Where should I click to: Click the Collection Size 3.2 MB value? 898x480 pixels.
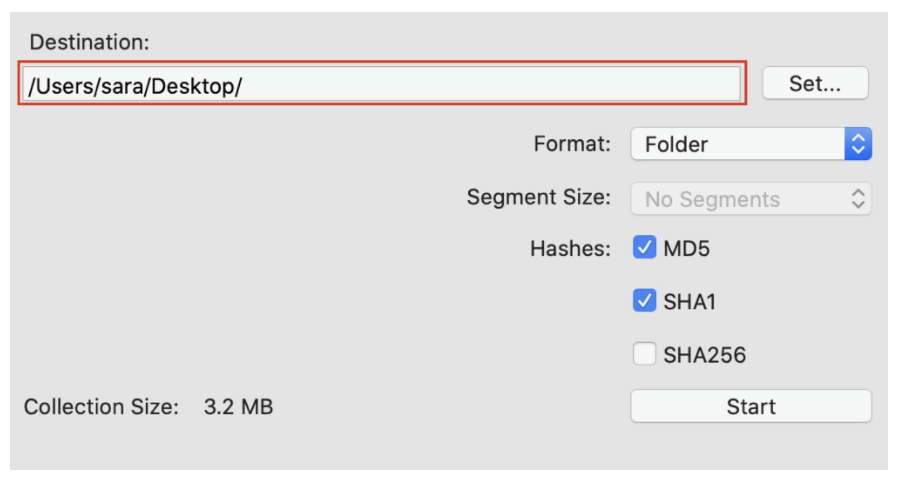point(238,407)
